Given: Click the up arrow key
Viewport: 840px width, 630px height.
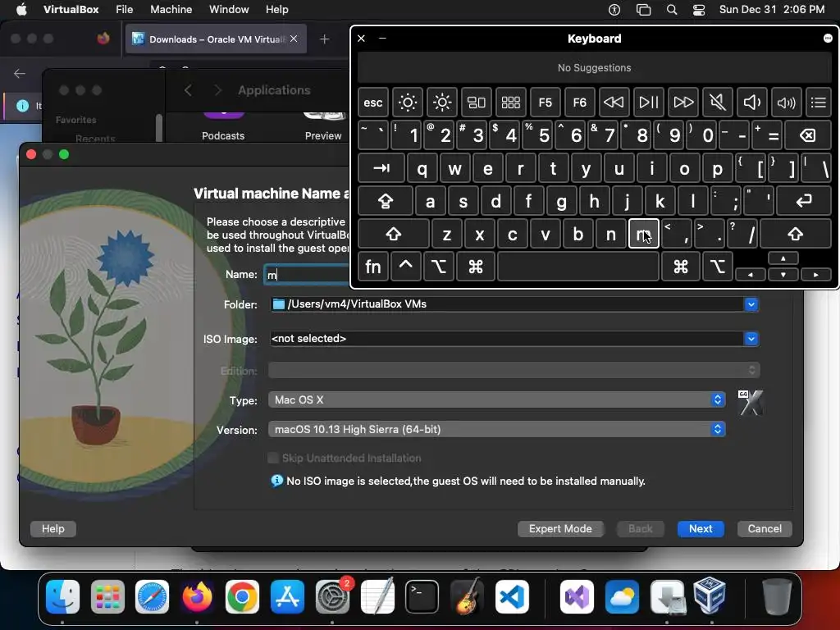Looking at the screenshot, I should tap(783, 258).
